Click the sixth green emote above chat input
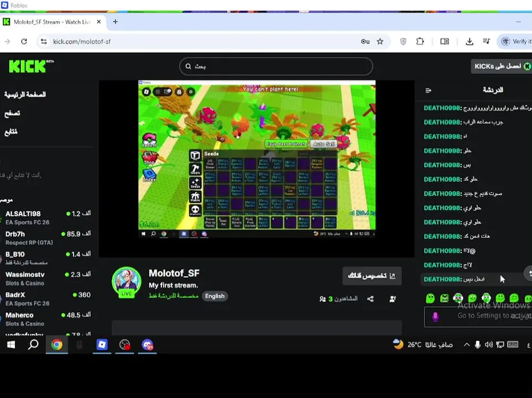The height and width of the screenshot is (398, 532). pos(500,298)
